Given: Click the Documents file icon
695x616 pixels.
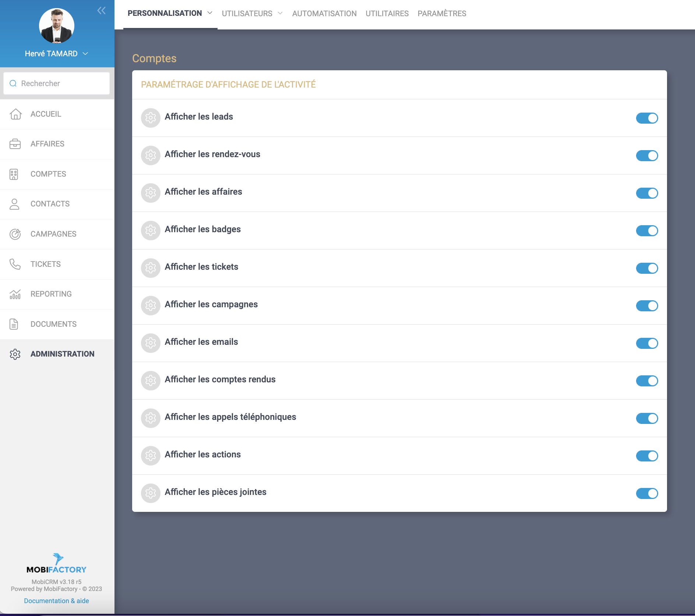Looking at the screenshot, I should (14, 324).
